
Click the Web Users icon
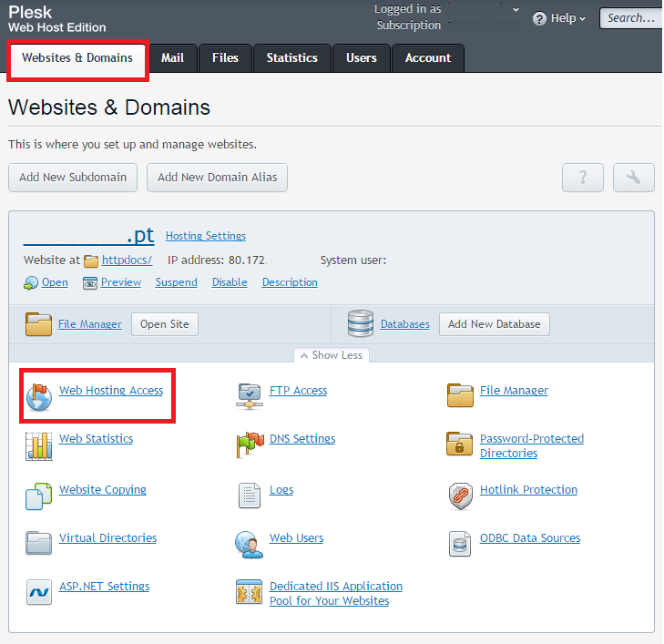tap(249, 544)
